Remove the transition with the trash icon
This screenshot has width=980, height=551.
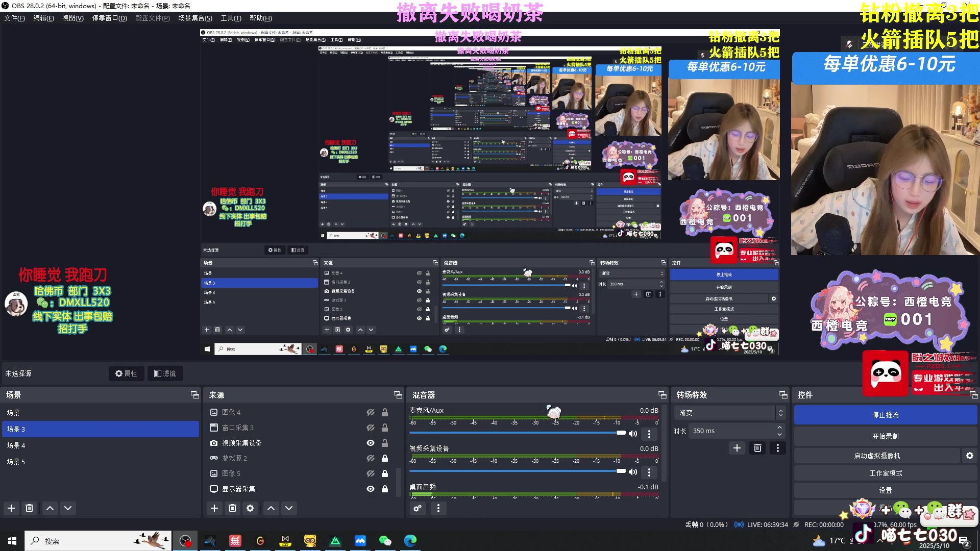757,448
